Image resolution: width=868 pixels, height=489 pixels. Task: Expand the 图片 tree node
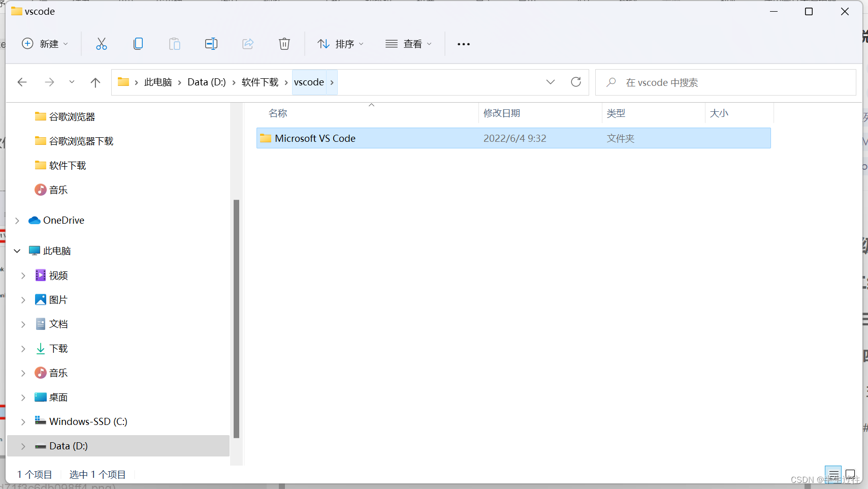tap(23, 300)
